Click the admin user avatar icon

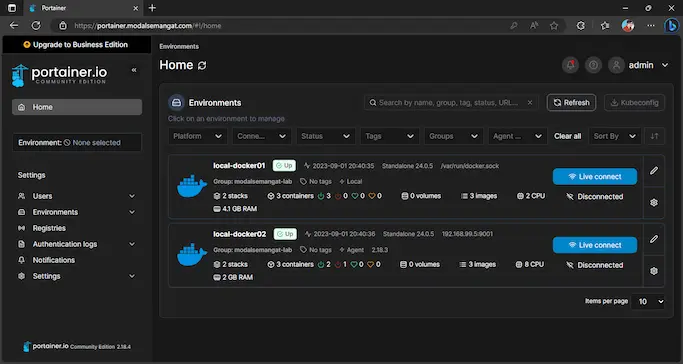pyautogui.click(x=616, y=65)
